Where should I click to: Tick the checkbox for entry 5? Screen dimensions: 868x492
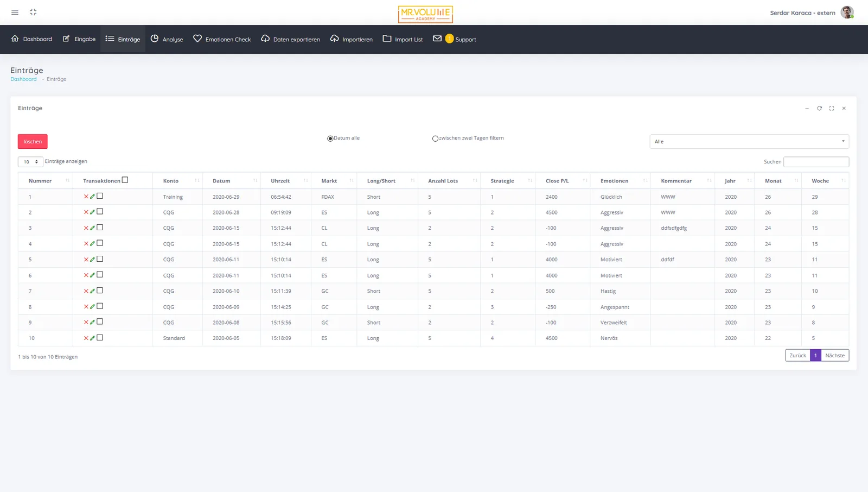click(x=100, y=259)
